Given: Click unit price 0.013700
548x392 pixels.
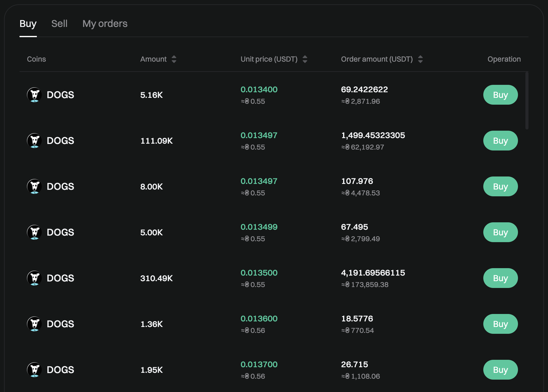Looking at the screenshot, I should (259, 364).
